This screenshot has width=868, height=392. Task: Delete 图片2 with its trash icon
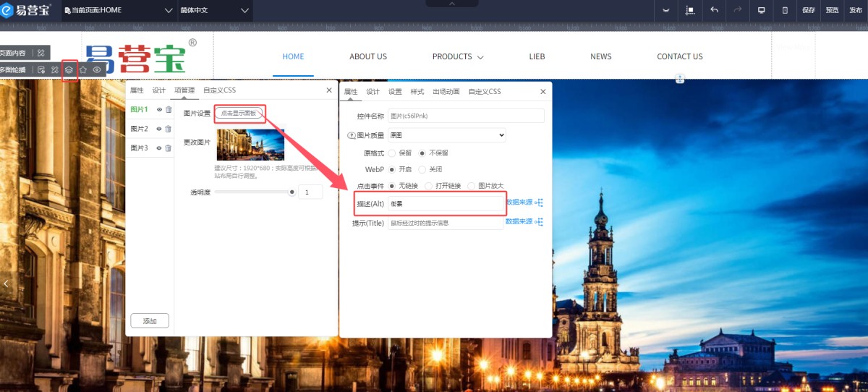(x=169, y=129)
